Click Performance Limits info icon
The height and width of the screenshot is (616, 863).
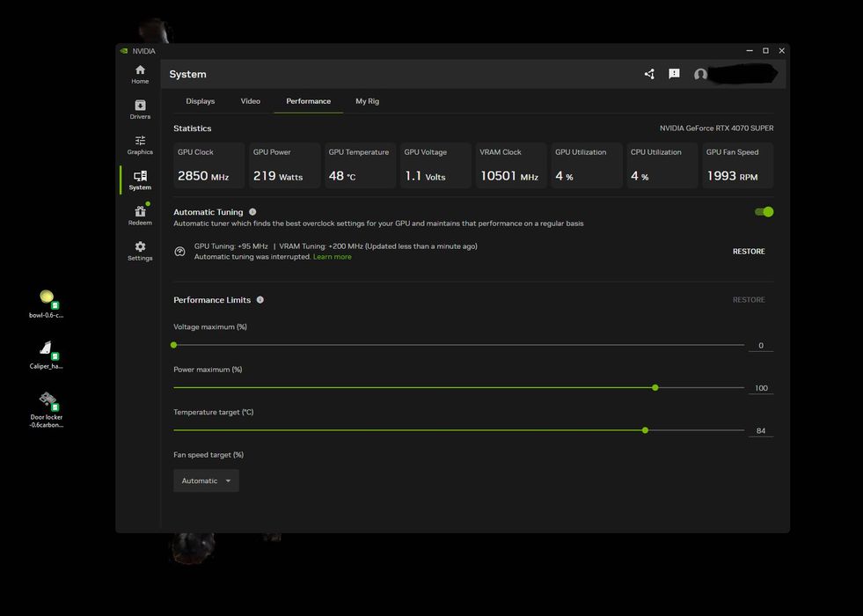coord(260,299)
